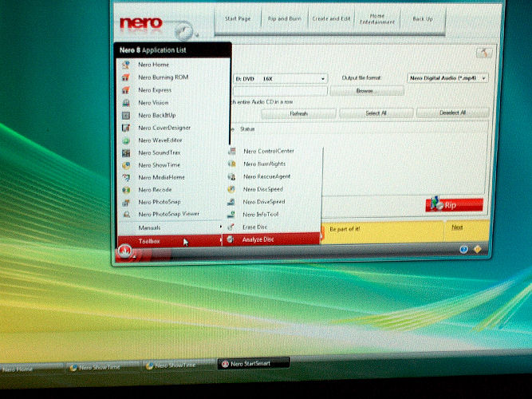The height and width of the screenshot is (399, 532).
Task: Click the Nero CoverDesigner icon
Action: (126, 128)
